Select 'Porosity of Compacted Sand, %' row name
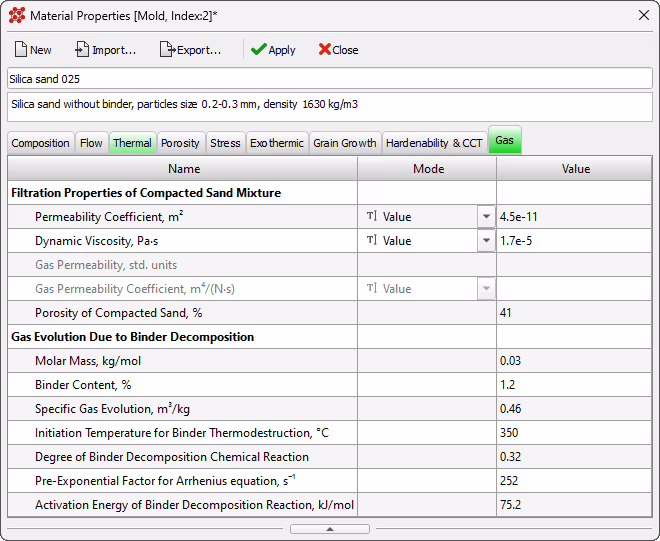Screen dimensions: 660x541 119,313
